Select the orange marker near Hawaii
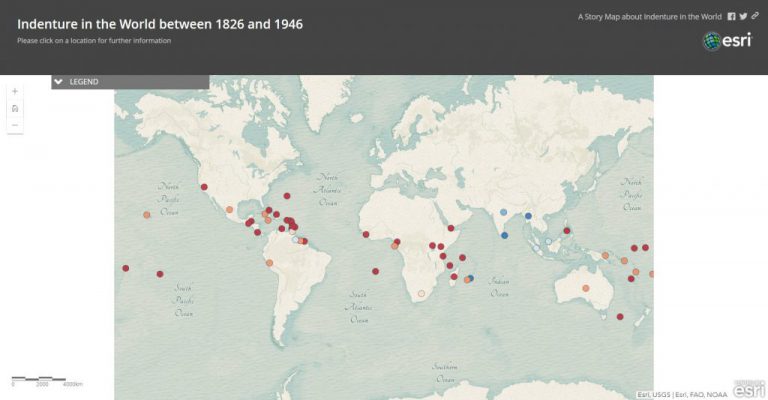The width and height of the screenshot is (768, 400). point(146,215)
